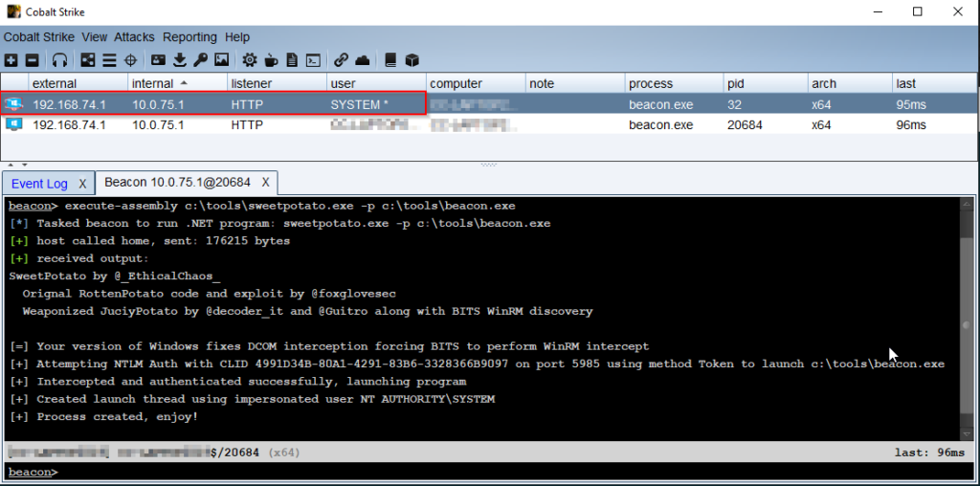Show target table via crosshair icon
This screenshot has height=486, width=980.
(x=130, y=60)
